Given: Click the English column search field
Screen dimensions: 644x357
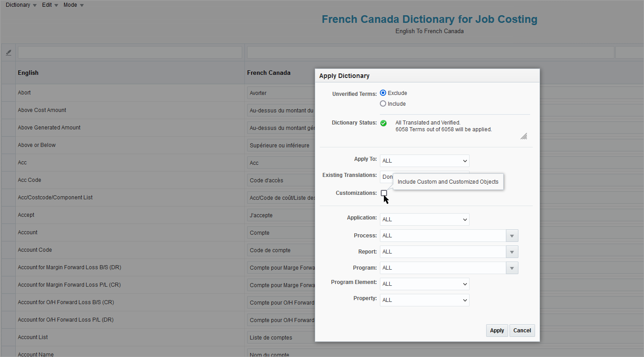Looking at the screenshot, I should 130,52.
